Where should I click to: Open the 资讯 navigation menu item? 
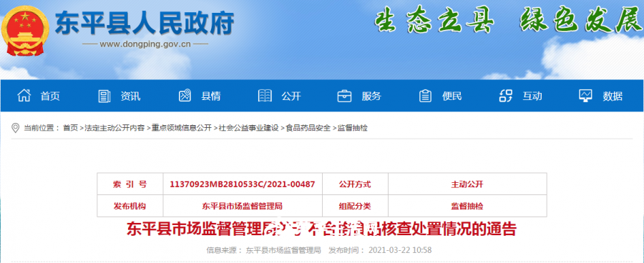(130, 96)
